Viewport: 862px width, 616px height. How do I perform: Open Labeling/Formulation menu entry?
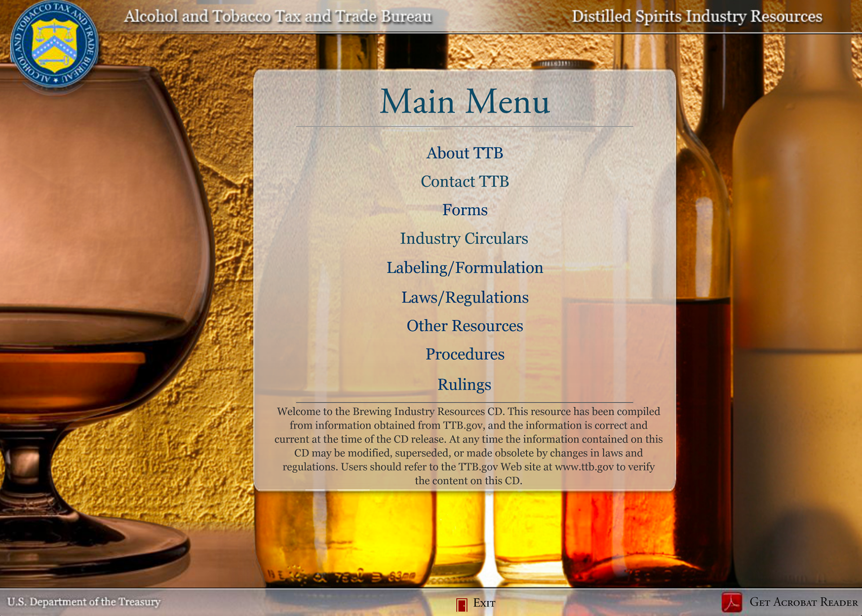tap(465, 268)
